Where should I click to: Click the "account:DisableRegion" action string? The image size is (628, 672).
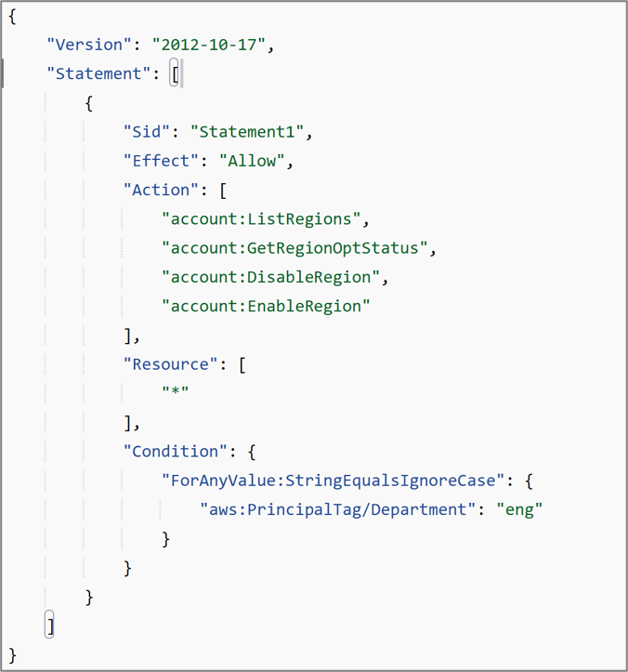tap(270, 277)
